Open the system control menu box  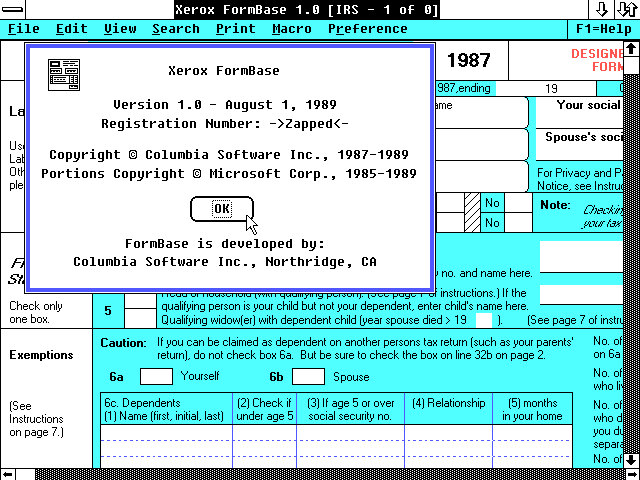pos(12,9)
